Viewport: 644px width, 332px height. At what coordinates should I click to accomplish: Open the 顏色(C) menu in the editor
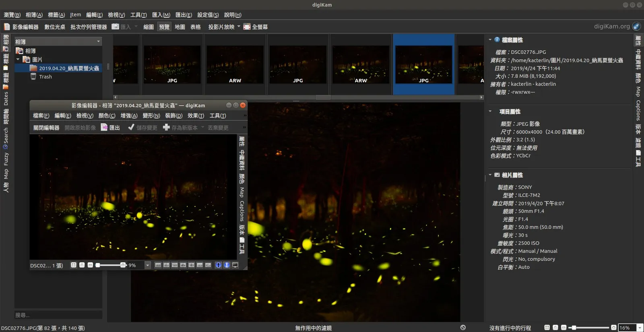coord(107,116)
